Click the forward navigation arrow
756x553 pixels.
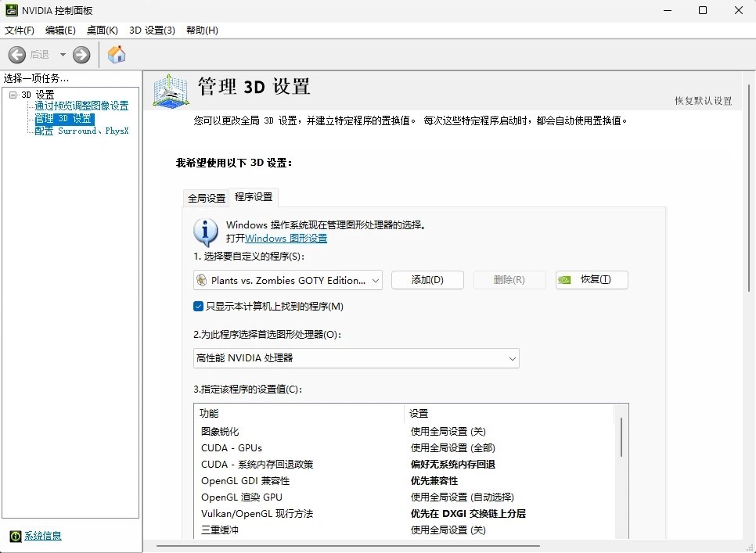click(81, 55)
